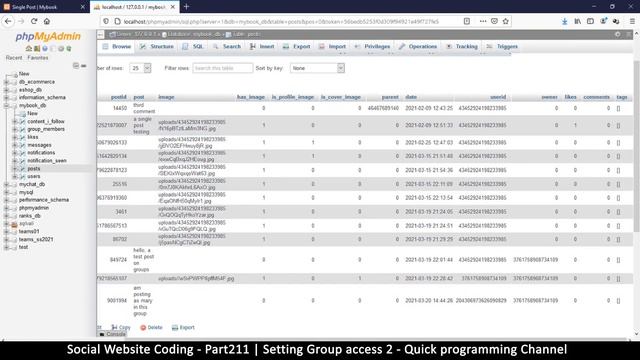
Task: Bookmark this page with star icon
Action: click(506, 21)
